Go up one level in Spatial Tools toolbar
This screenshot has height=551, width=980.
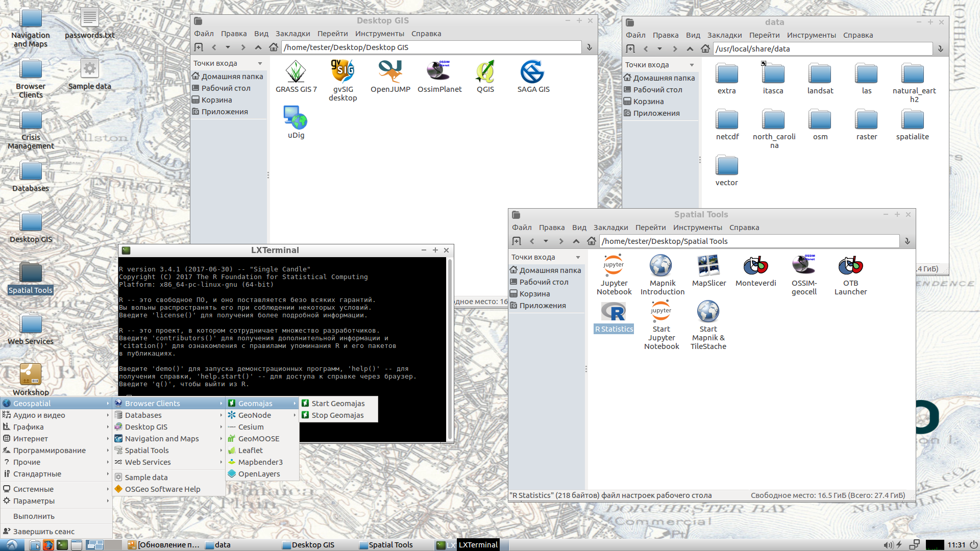[576, 241]
